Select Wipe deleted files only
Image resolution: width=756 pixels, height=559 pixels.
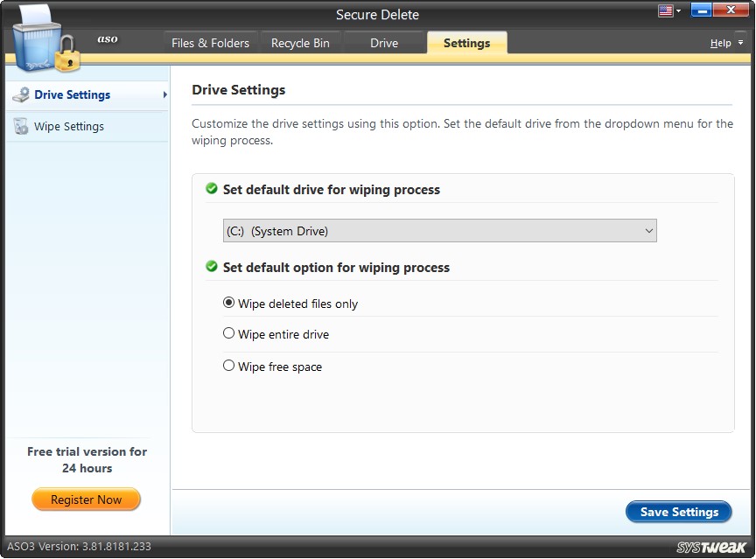click(228, 303)
